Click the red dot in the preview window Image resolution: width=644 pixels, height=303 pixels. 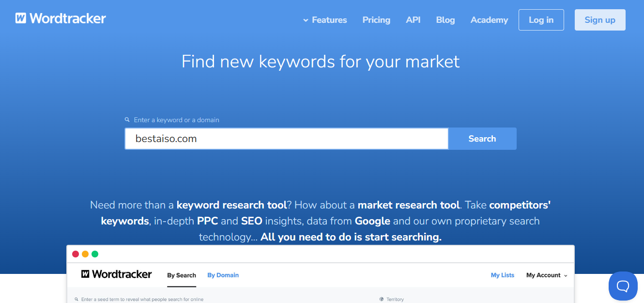click(x=76, y=254)
